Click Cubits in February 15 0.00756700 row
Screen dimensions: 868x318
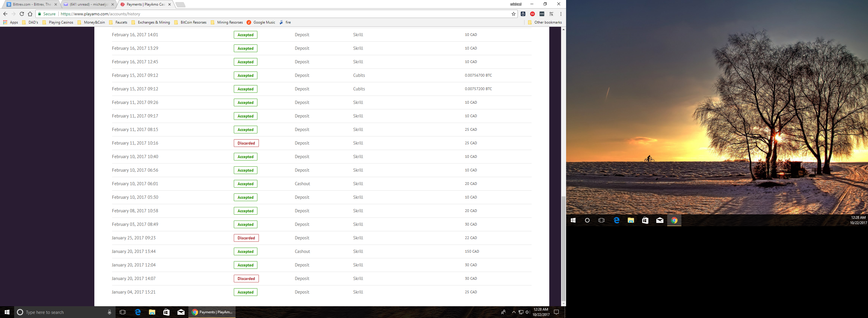359,75
